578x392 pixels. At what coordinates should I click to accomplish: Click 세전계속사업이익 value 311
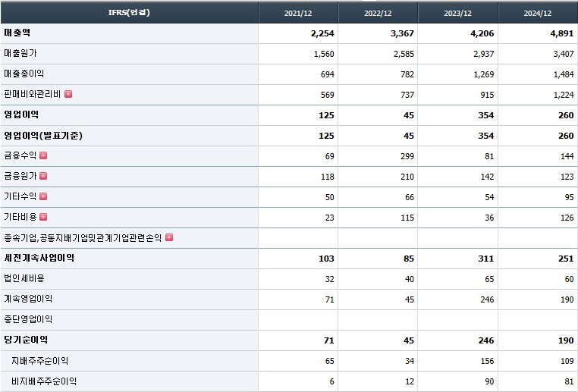(x=486, y=259)
